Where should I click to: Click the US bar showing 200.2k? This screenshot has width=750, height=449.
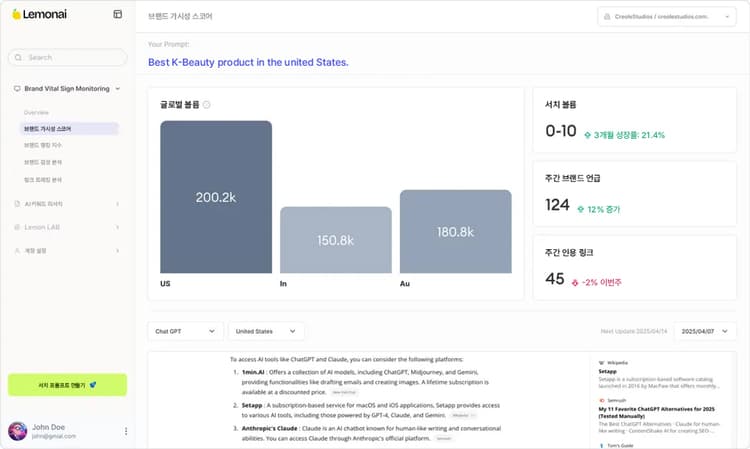(216, 197)
